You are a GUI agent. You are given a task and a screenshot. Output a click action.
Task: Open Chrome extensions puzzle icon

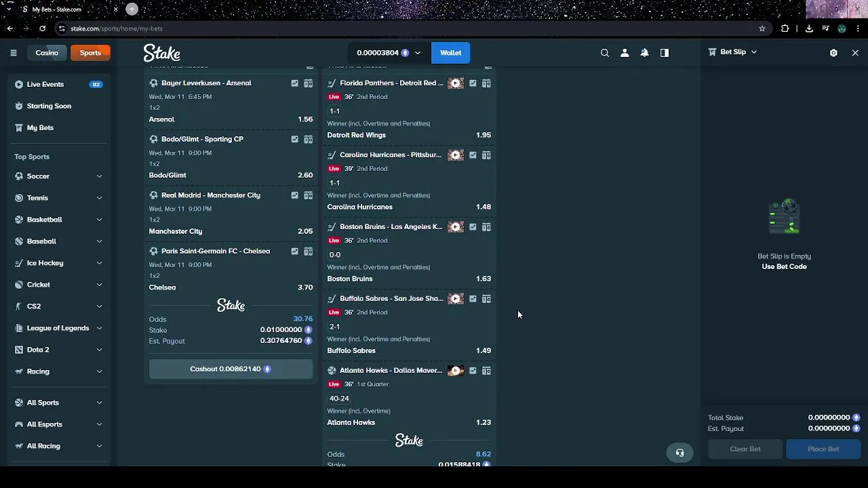point(785,28)
